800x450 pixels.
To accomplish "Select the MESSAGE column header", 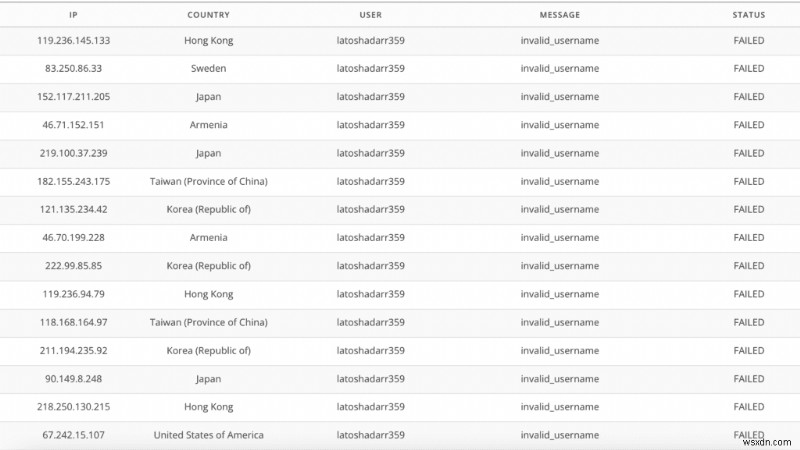I will click(559, 15).
